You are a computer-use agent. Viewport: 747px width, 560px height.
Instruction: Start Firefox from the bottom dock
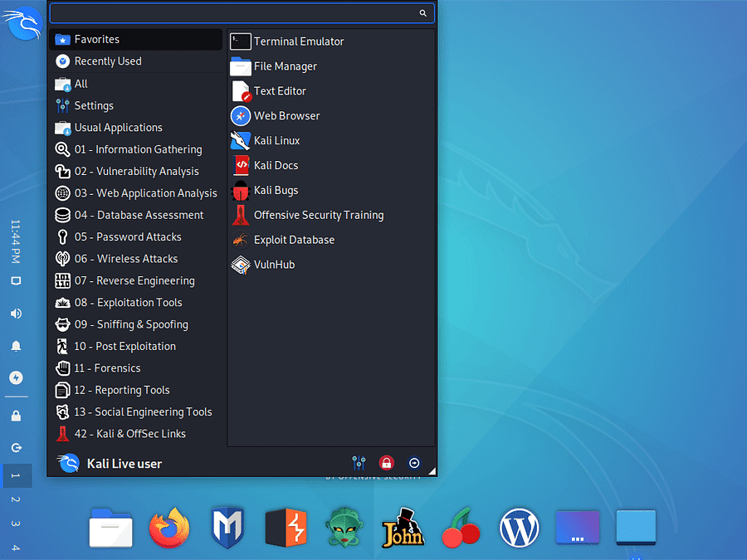(169, 527)
